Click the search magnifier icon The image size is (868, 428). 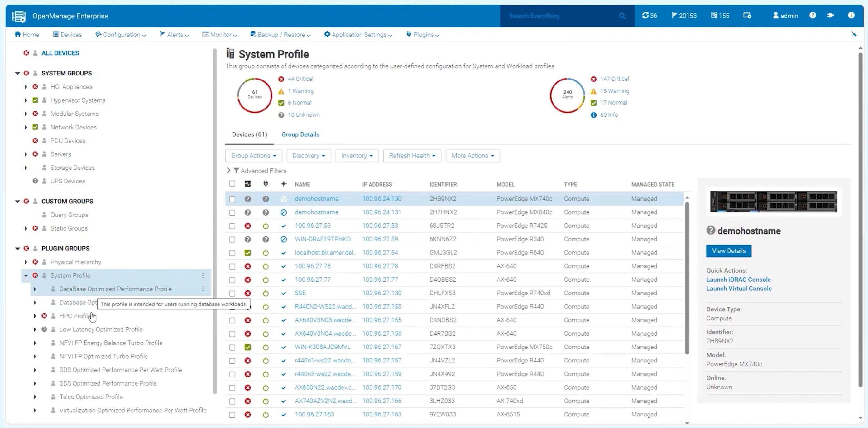pos(622,16)
